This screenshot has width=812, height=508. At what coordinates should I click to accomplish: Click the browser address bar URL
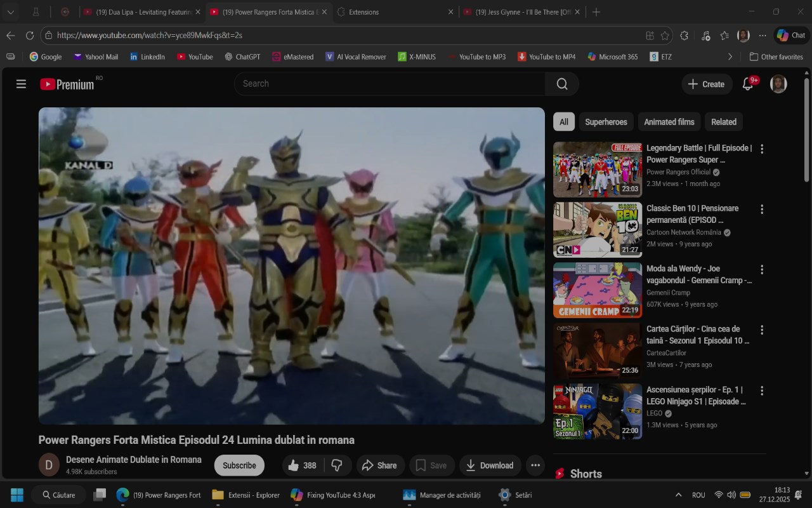(150, 36)
